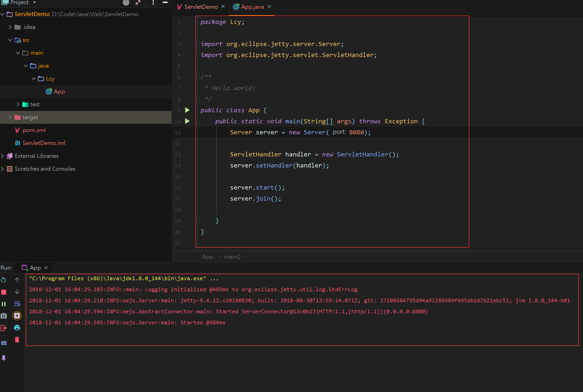Locate opened file target icon in Project panel
The height and width of the screenshot is (392, 583).
point(126,2)
